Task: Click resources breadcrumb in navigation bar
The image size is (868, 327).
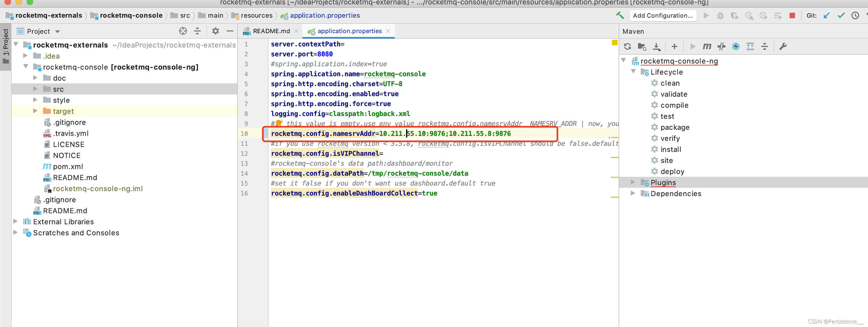Action: pos(252,15)
